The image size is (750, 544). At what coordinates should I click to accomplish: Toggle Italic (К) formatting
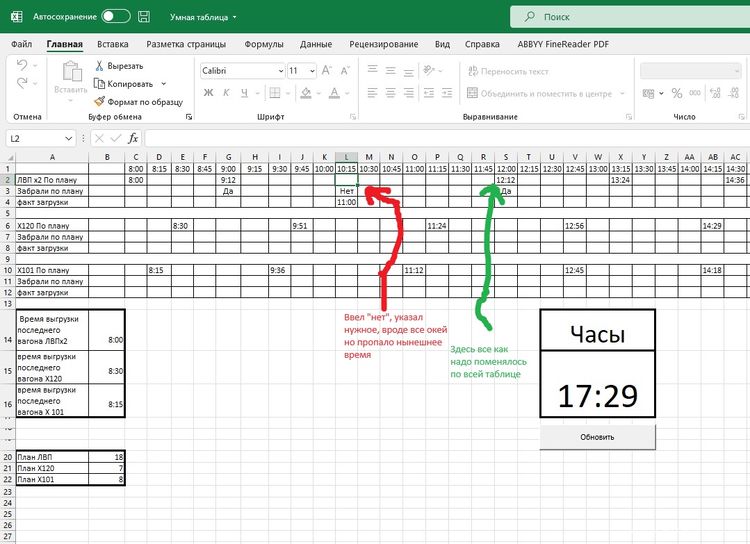pyautogui.click(x=226, y=93)
